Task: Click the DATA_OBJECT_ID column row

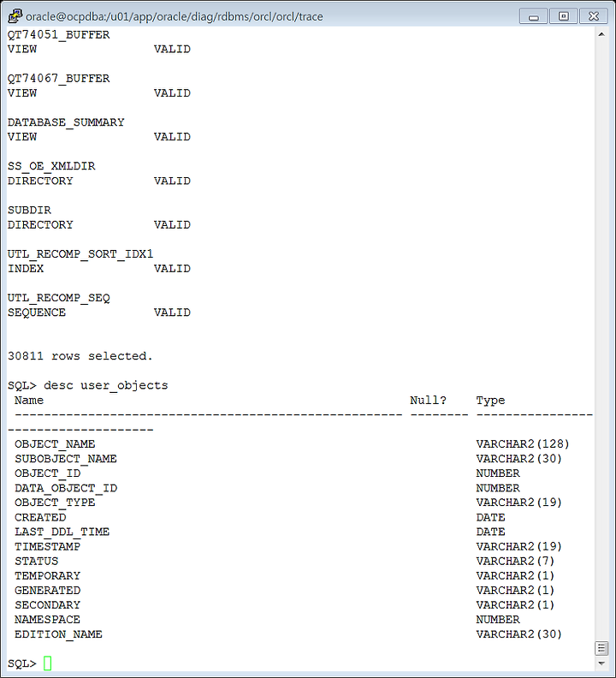Action: coord(267,488)
